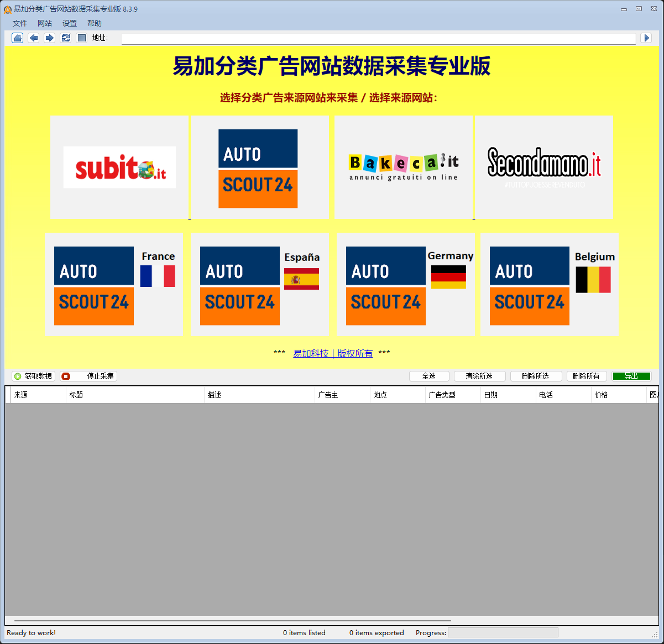Sort by the 广告类型 column header
Viewport: 664px width, 644px height.
[x=453, y=395]
